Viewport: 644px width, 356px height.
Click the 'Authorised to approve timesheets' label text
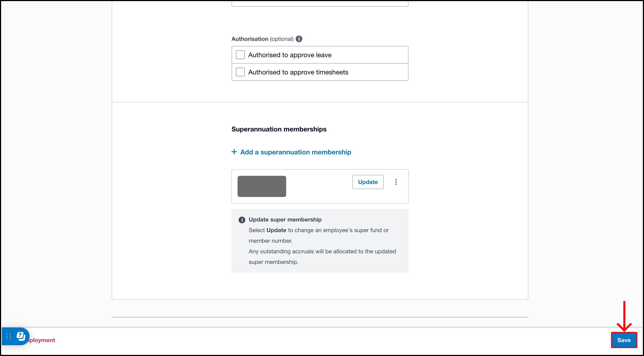coord(298,72)
